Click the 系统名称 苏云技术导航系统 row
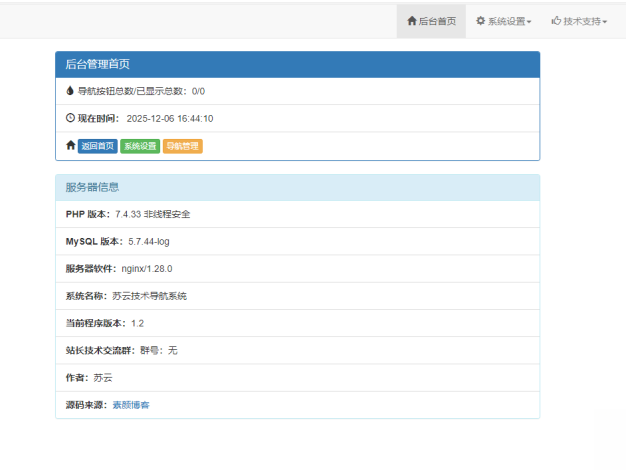This screenshot has width=626, height=470. (x=297, y=296)
